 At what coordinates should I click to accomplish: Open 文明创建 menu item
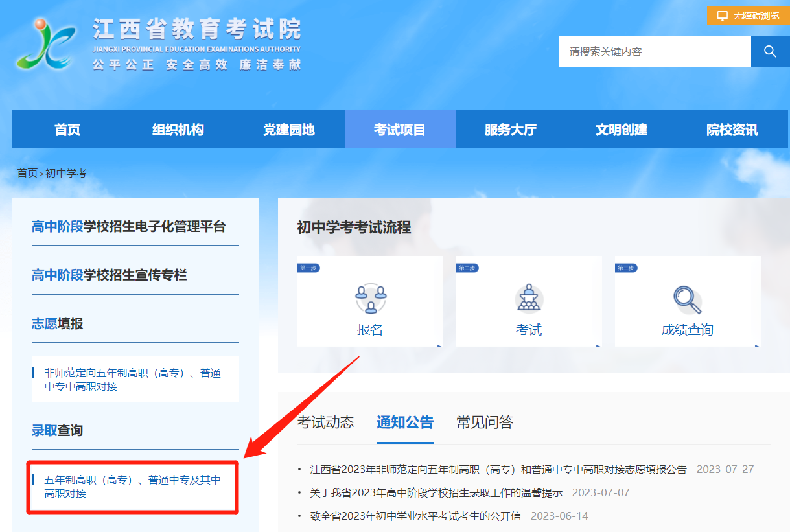coord(622,130)
